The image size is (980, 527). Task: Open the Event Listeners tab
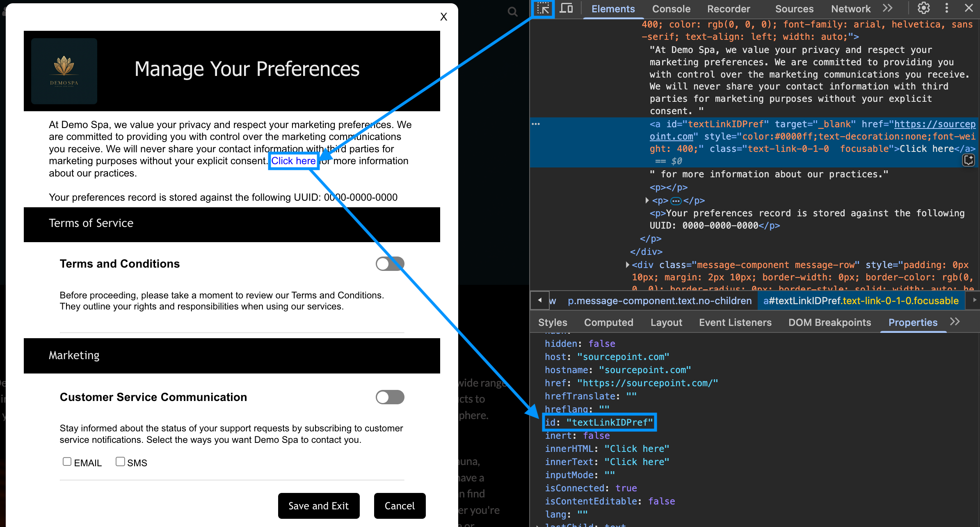tap(735, 323)
